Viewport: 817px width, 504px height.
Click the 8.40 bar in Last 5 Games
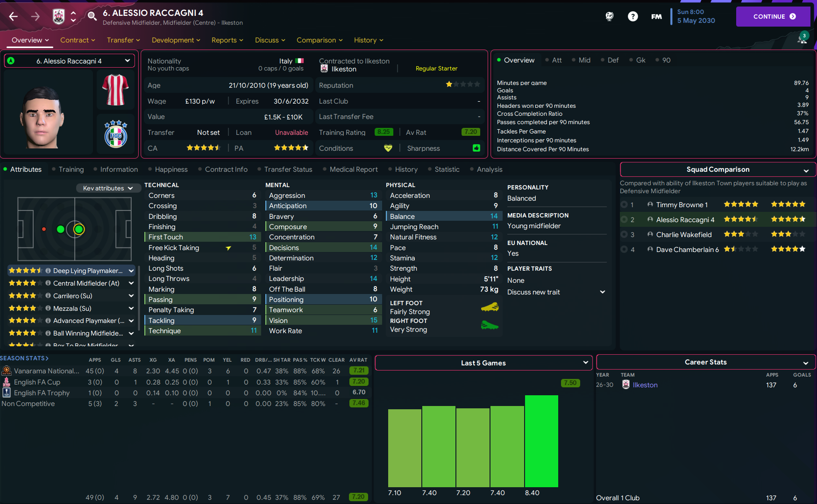point(541,441)
